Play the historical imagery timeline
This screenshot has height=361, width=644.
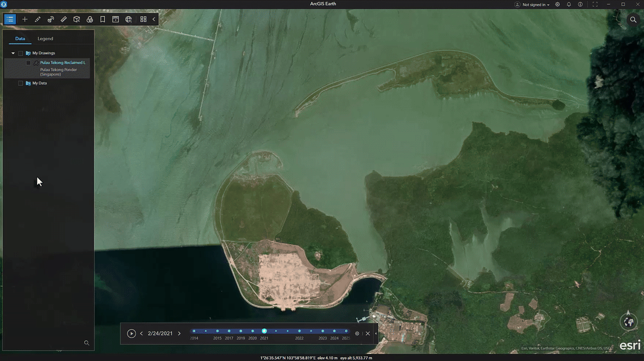pyautogui.click(x=131, y=334)
